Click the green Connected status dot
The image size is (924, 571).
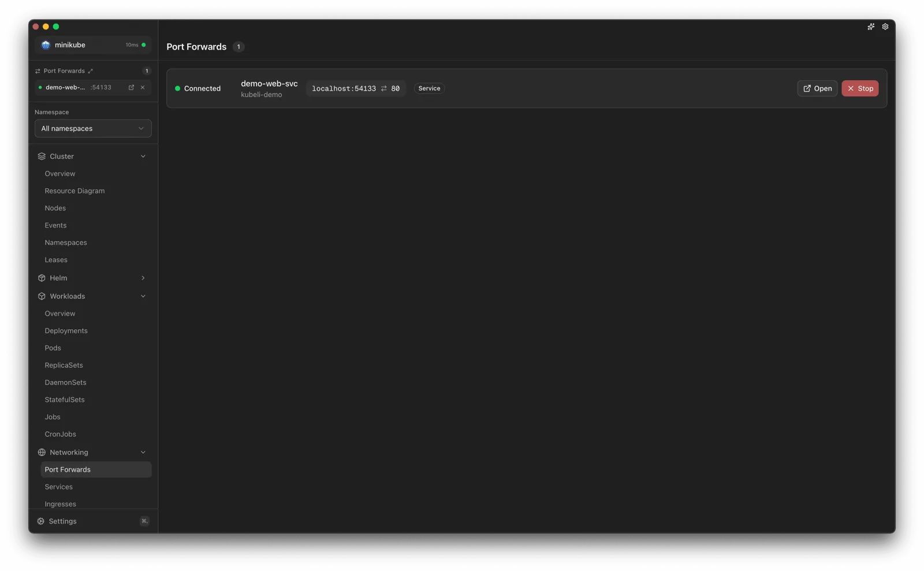coord(177,88)
